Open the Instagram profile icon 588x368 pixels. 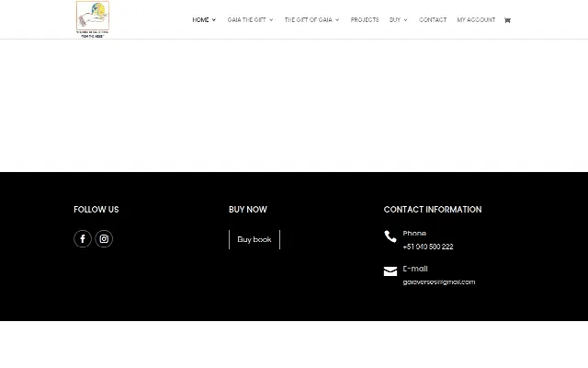click(104, 239)
